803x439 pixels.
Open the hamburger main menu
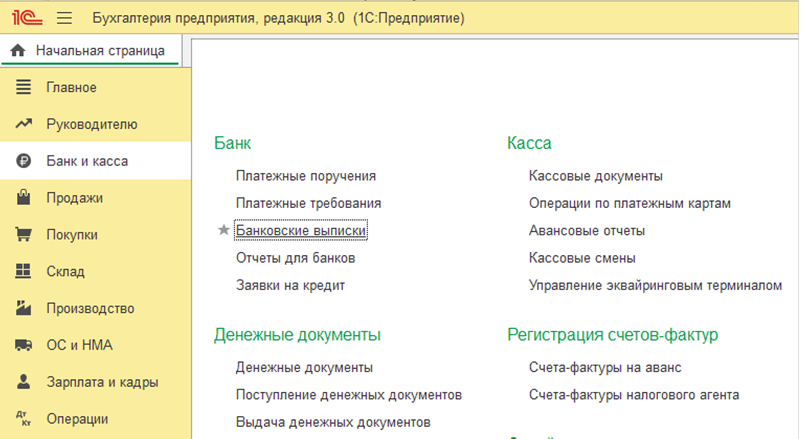(x=65, y=18)
